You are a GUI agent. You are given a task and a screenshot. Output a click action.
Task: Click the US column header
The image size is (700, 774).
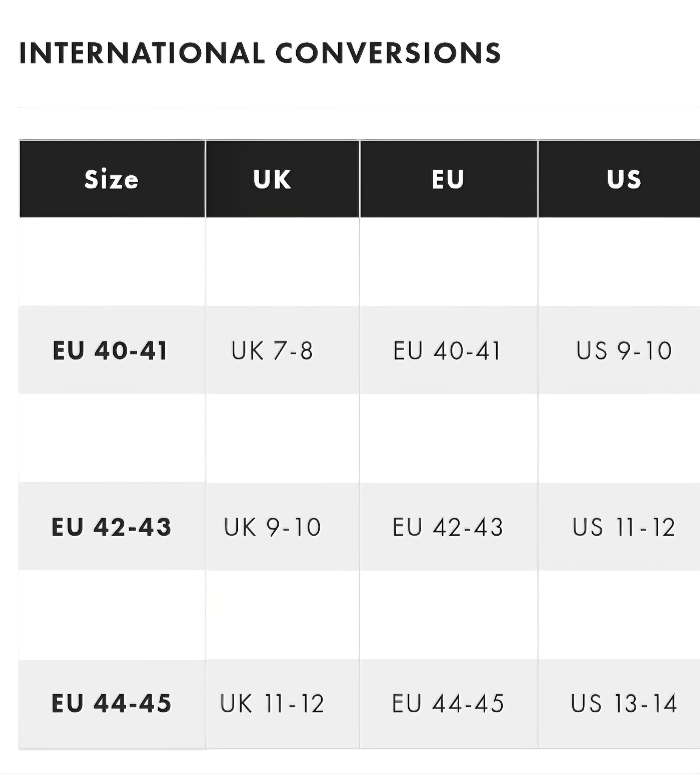624,179
